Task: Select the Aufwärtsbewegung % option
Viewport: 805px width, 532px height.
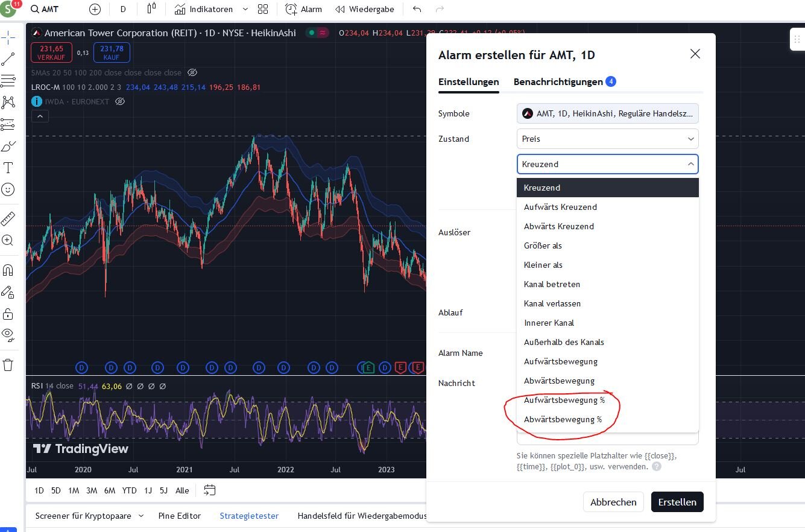Action: pos(608,400)
